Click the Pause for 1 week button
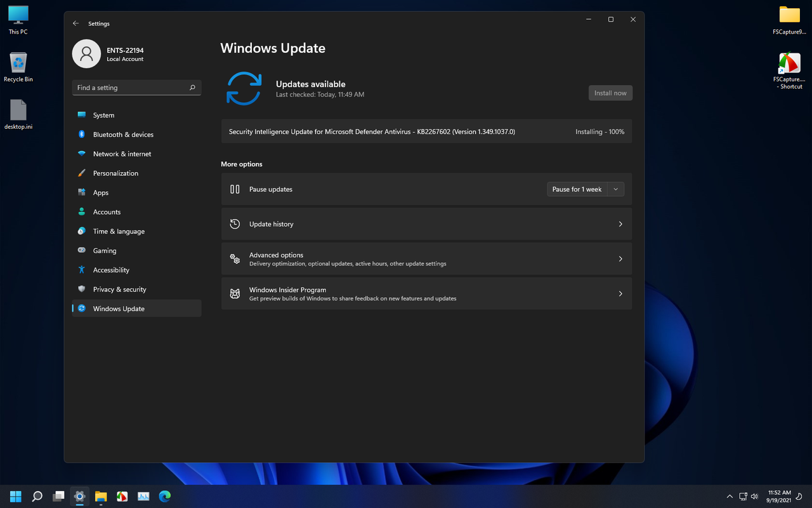The image size is (812, 508). 577,189
